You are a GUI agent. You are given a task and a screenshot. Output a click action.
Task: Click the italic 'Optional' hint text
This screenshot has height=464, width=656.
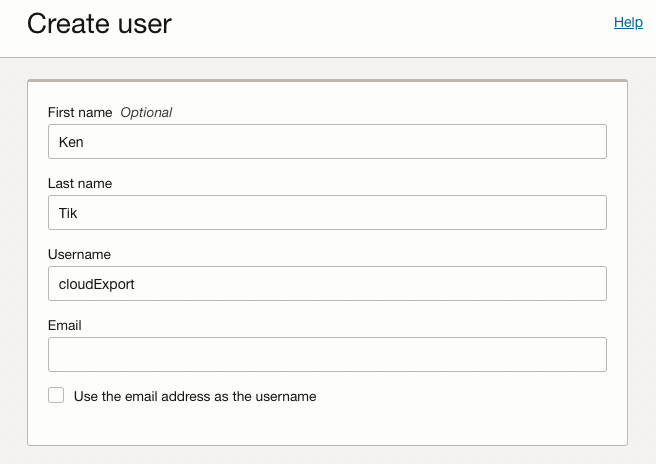coord(146,113)
